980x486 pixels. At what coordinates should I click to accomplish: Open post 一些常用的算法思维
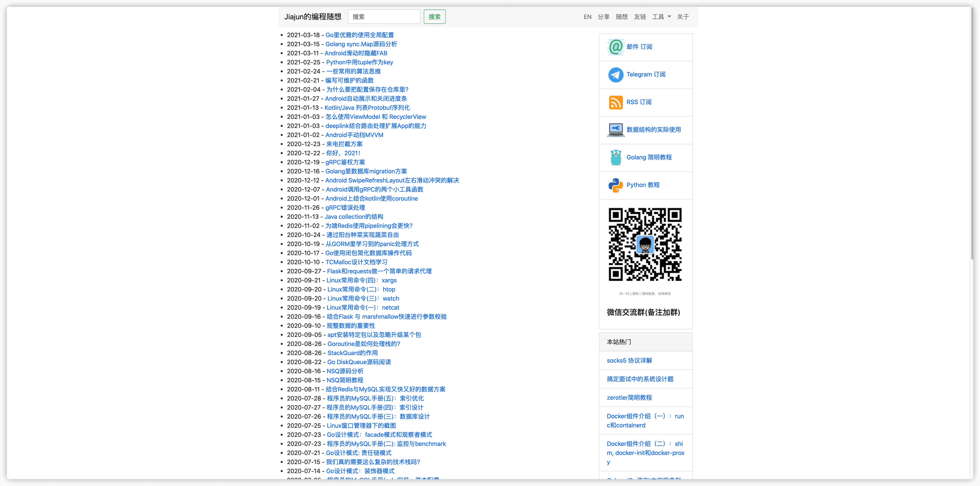click(353, 72)
